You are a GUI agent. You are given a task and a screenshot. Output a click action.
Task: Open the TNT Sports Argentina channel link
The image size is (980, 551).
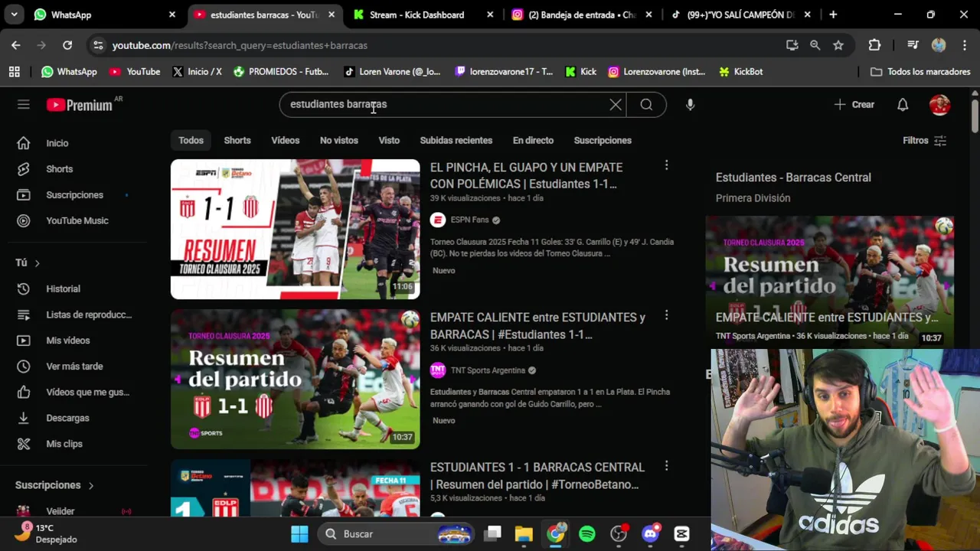[488, 370]
